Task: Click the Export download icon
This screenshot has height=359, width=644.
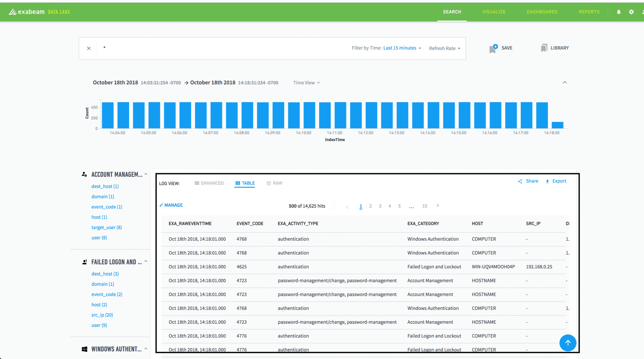Action: [x=547, y=181]
